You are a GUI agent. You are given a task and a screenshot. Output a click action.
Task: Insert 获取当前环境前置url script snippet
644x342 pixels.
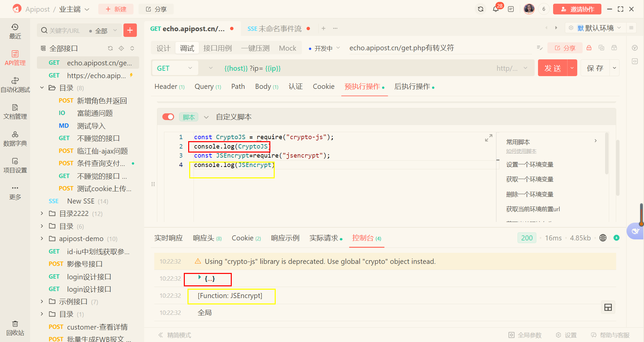533,209
